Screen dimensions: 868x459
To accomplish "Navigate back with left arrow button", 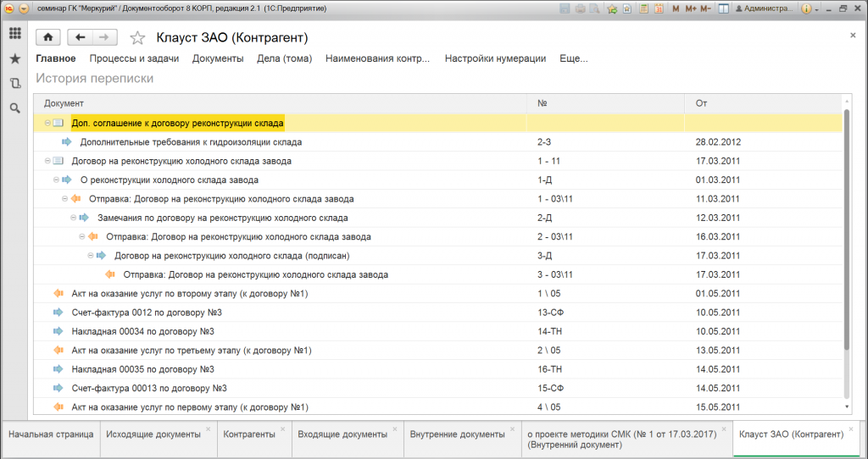I will (x=81, y=37).
